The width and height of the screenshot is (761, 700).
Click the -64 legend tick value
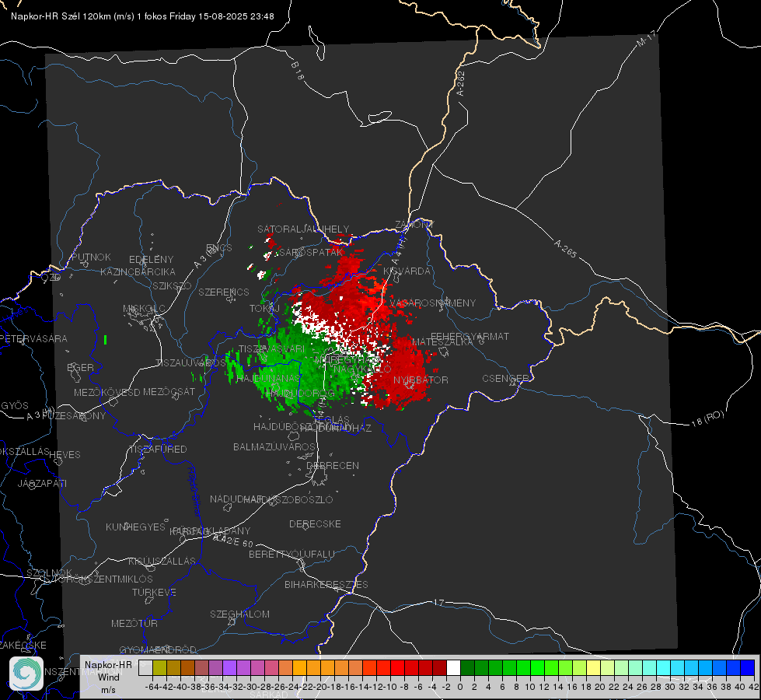(152, 687)
